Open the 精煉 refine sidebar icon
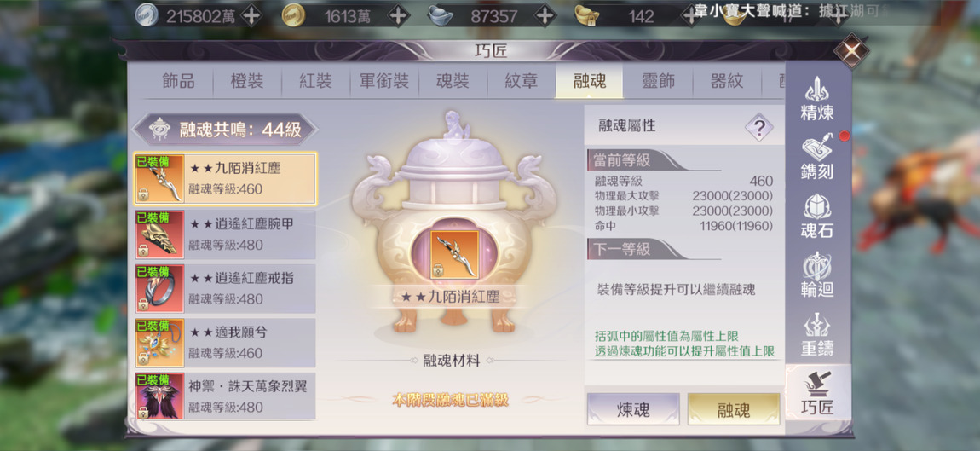Screen dimensions: 980x451 point(817,99)
